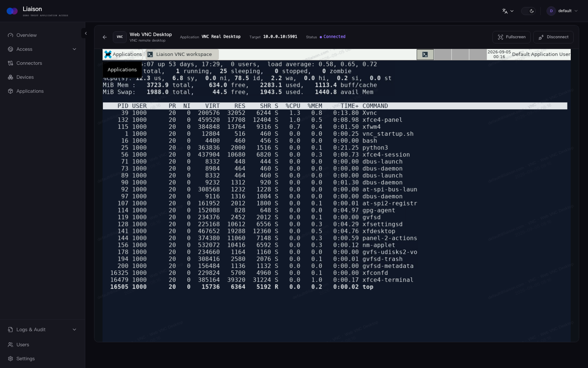Select the xfce4-panel process row
588x368 pixels.
click(x=335, y=120)
